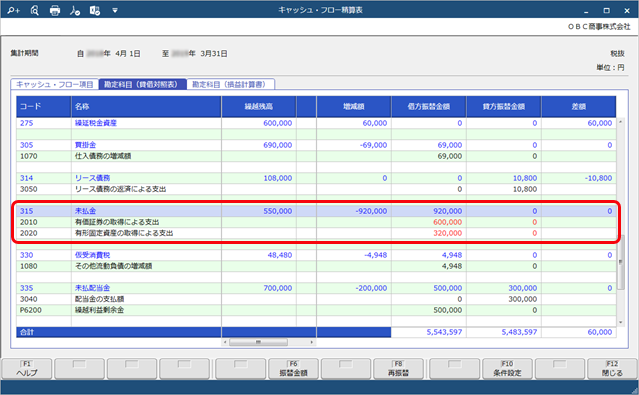Click the red 600,000 debit amount
This screenshot has width=639, height=395.
point(447,222)
